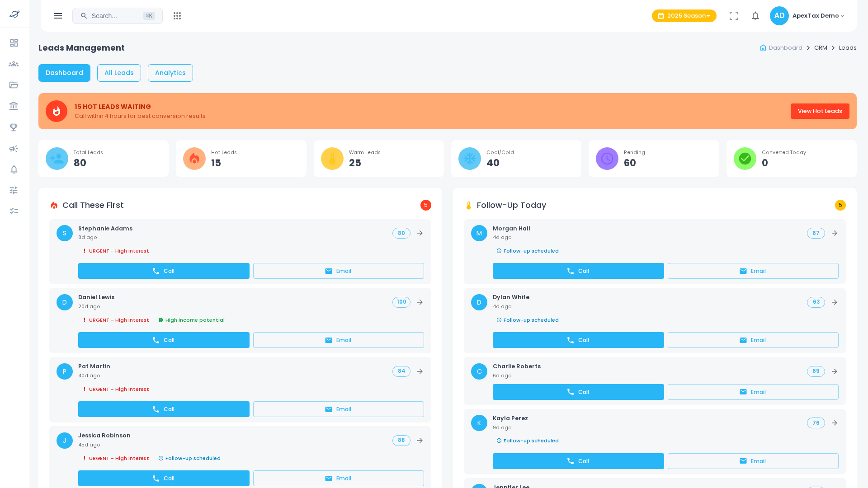Select the megaphone marketing icon in sidebar
Viewport: 868px width, 488px height.
point(14,149)
